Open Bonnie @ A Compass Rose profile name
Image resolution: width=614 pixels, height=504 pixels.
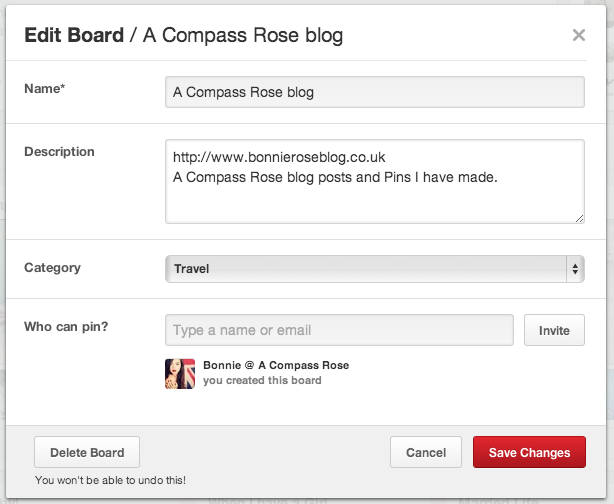[x=276, y=365]
